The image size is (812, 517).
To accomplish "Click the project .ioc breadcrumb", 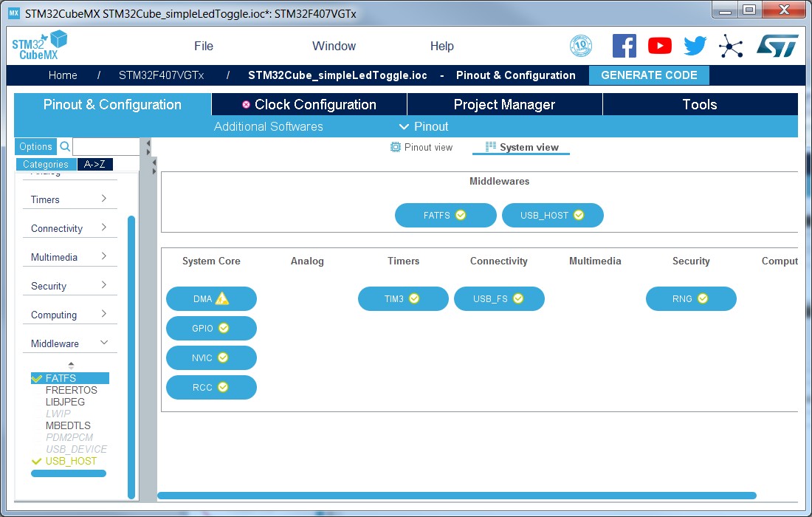I will [x=337, y=75].
